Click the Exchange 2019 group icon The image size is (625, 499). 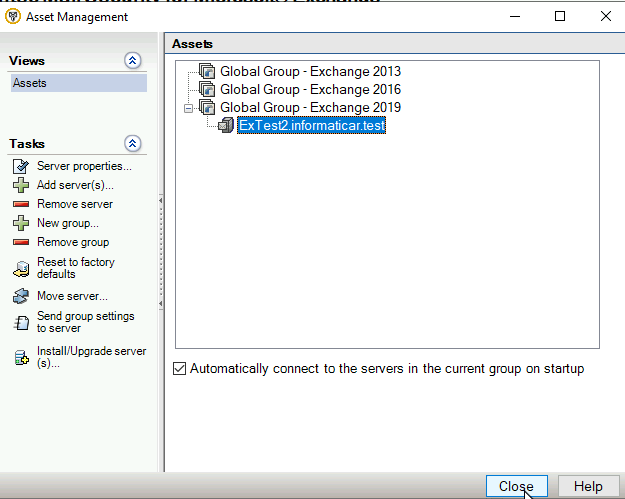[207, 107]
